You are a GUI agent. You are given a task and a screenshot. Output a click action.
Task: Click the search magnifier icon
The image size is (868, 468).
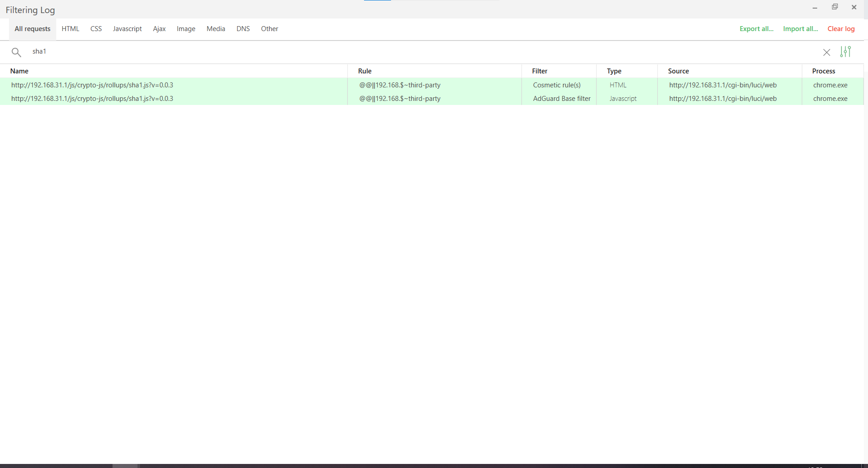point(16,52)
